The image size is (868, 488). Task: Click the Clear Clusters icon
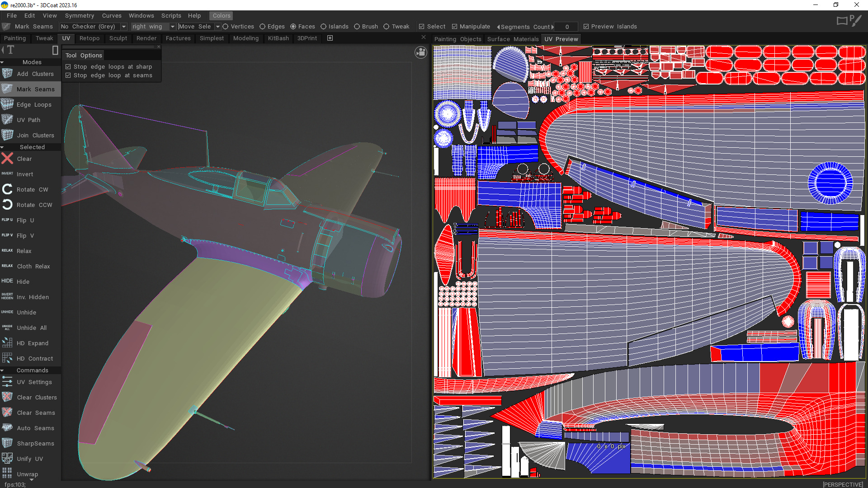click(7, 397)
